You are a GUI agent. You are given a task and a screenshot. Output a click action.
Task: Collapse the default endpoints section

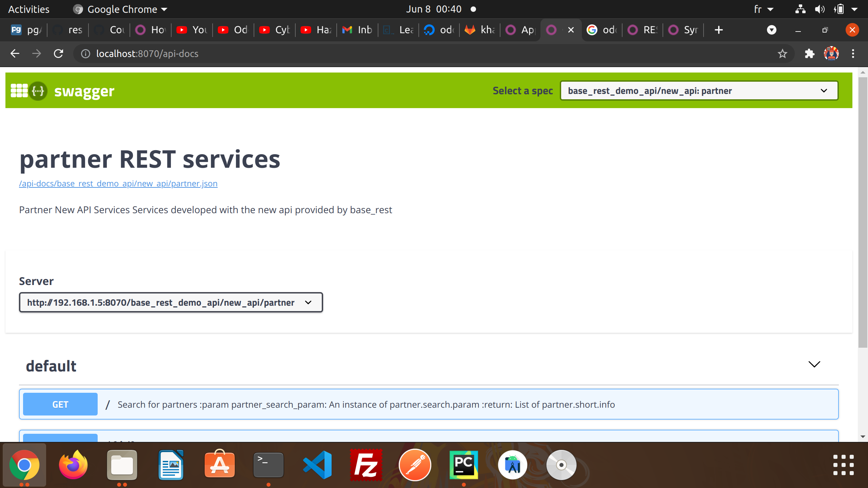pos(814,365)
